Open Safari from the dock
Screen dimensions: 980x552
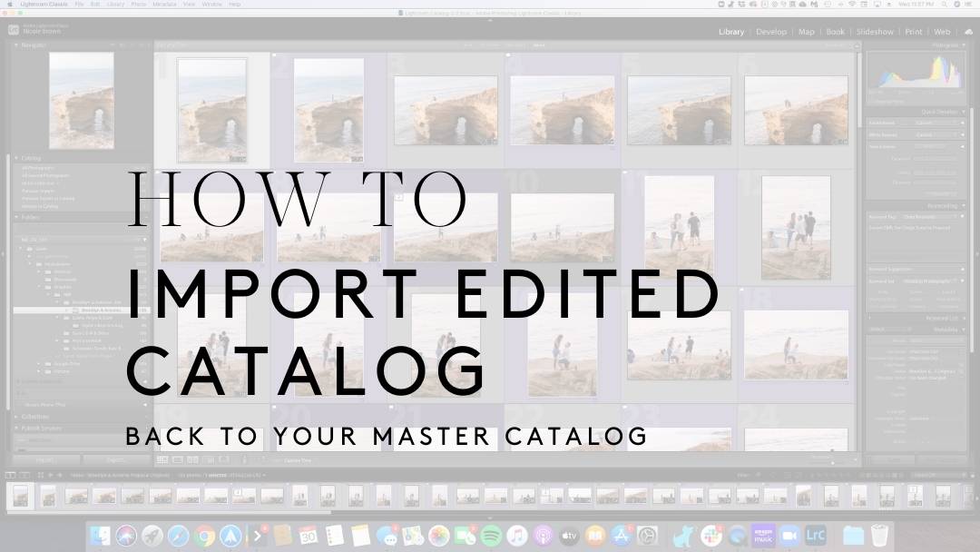pos(178,536)
